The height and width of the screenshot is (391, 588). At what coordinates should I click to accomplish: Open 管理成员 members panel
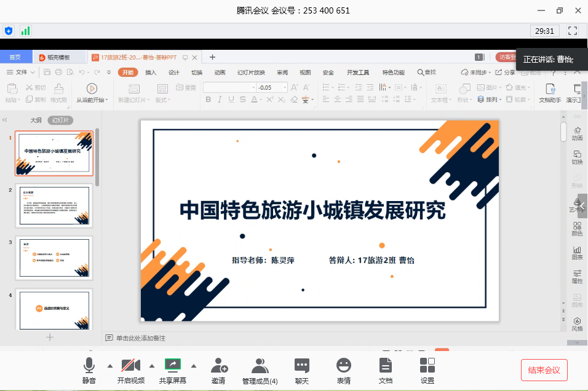coord(260,366)
